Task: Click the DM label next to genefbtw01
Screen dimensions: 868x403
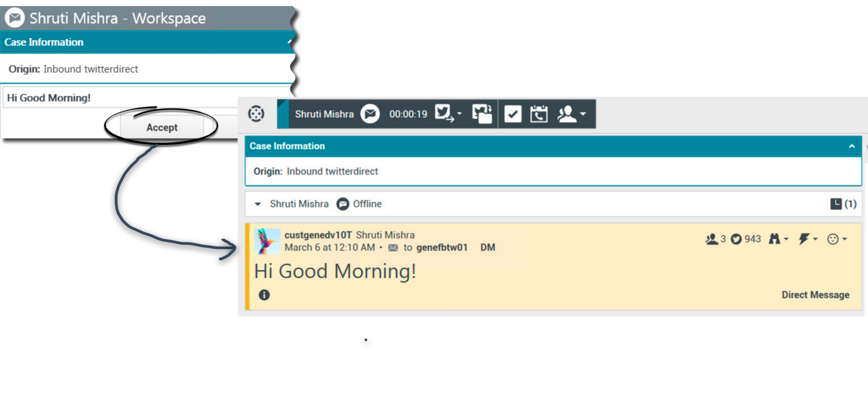Action: pos(488,248)
